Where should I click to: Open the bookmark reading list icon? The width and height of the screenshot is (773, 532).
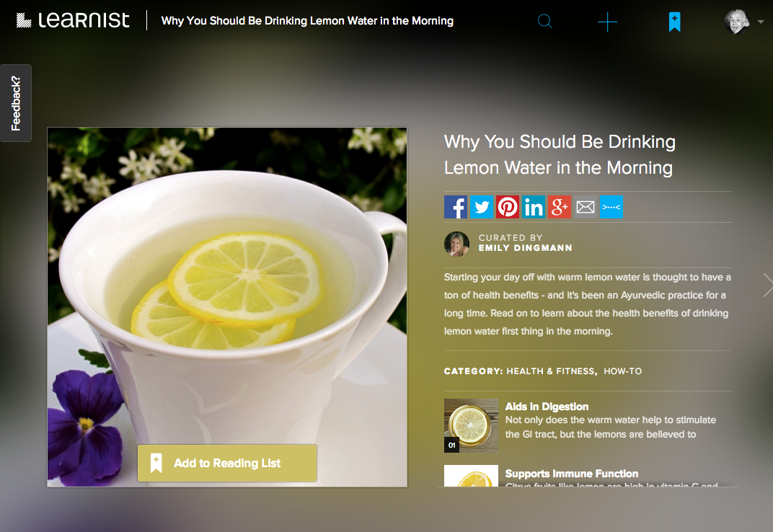pos(674,22)
